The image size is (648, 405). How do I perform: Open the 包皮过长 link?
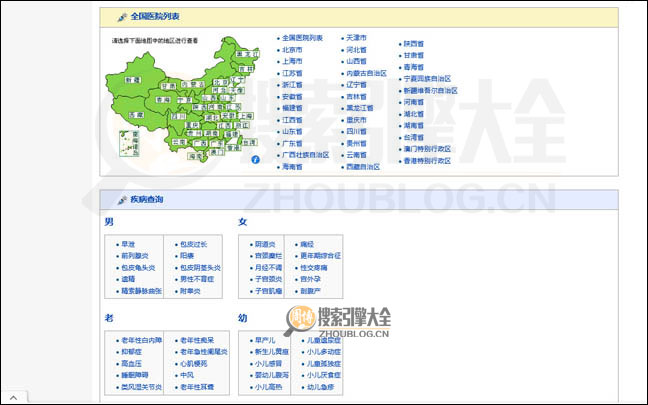click(194, 244)
